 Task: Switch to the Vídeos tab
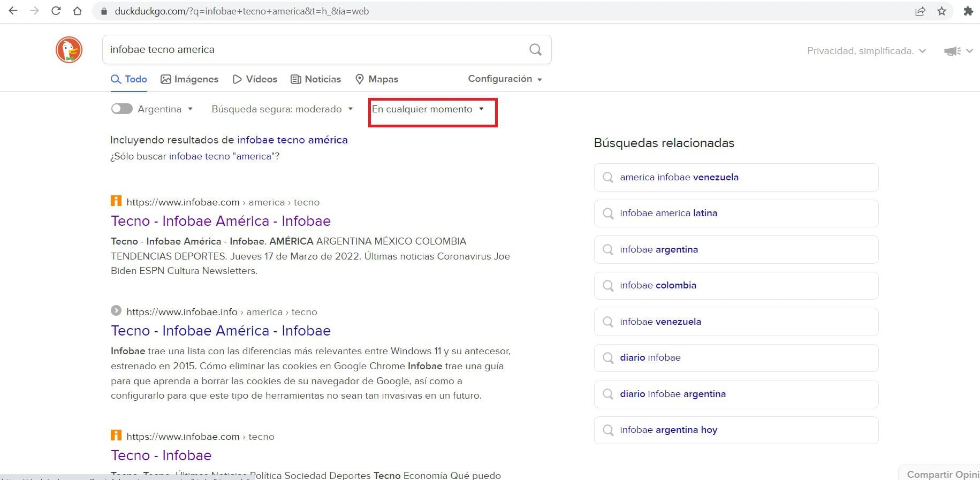(255, 79)
